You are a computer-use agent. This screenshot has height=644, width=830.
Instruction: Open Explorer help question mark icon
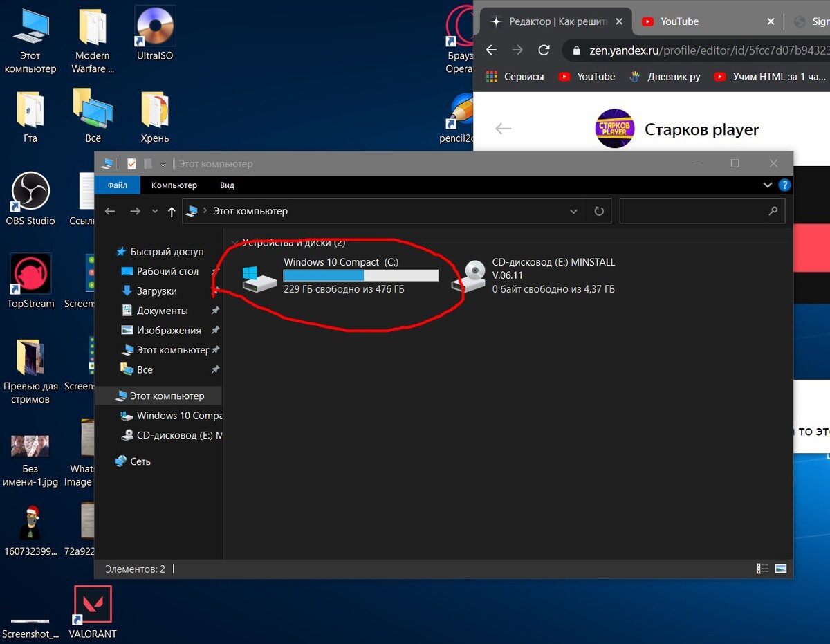[784, 185]
